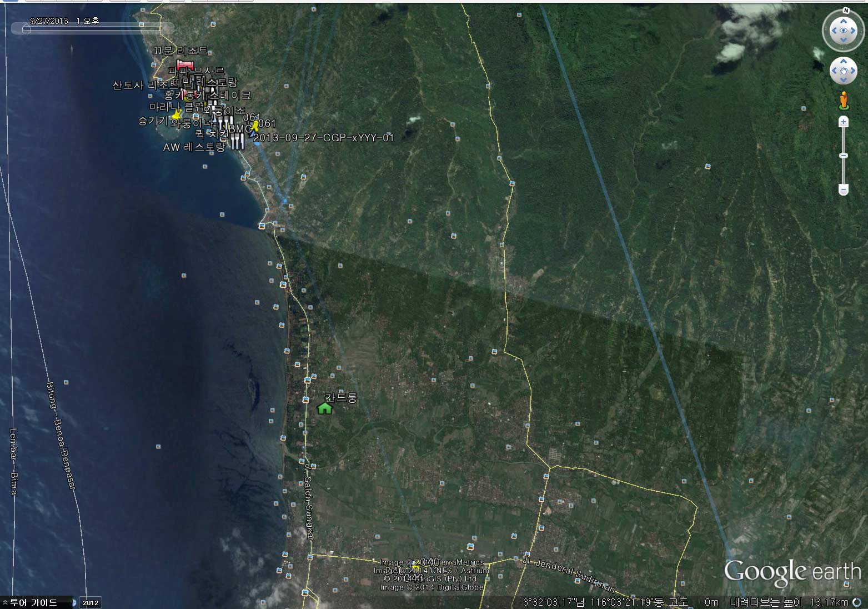Click the zoom in plus button
Screen dimensions: 868x609
pyautogui.click(x=844, y=121)
